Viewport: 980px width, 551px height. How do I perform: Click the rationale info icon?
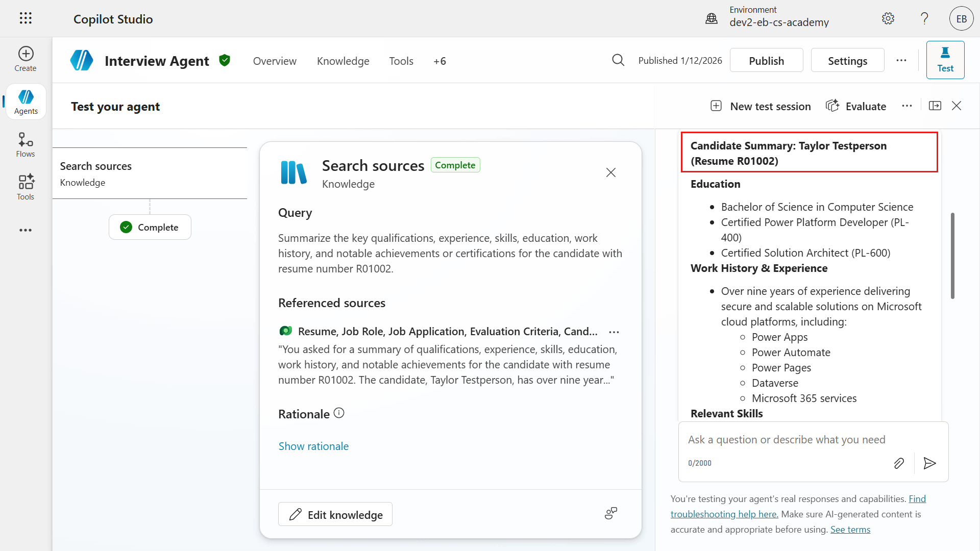pos(339,413)
